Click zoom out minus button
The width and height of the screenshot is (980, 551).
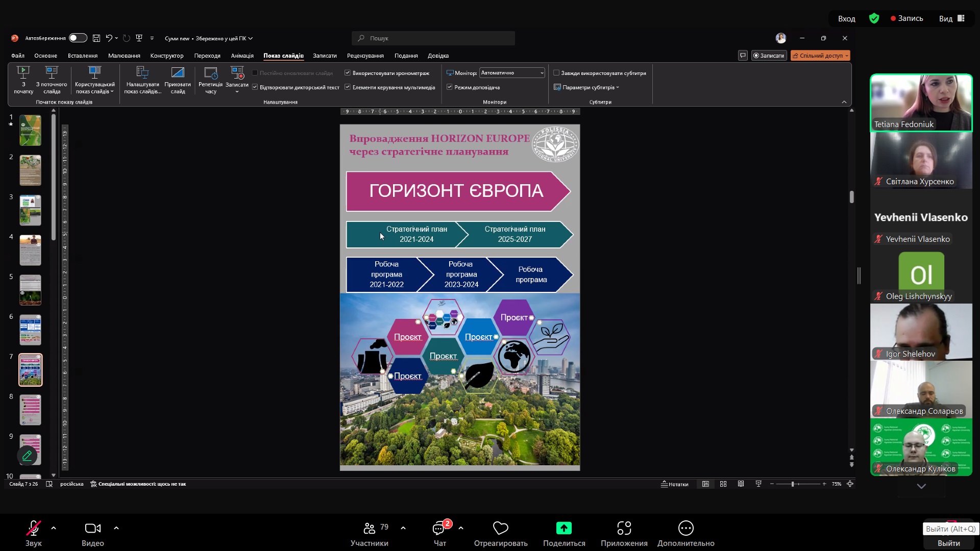772,484
